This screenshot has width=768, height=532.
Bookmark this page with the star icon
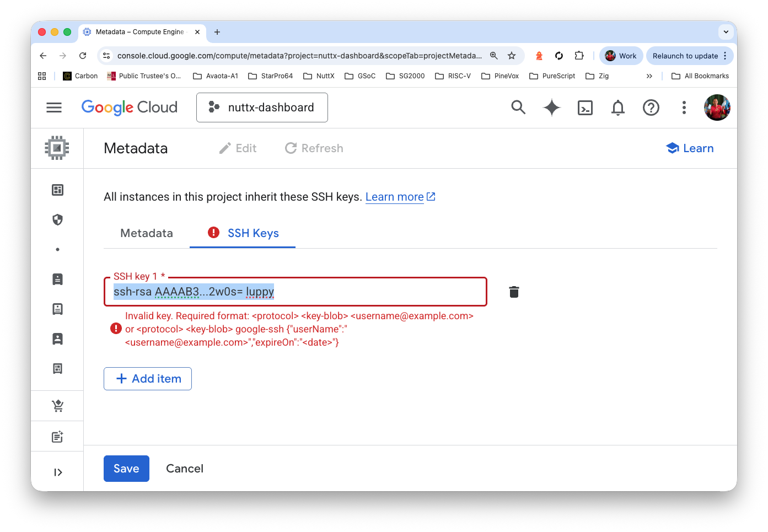[x=512, y=56]
